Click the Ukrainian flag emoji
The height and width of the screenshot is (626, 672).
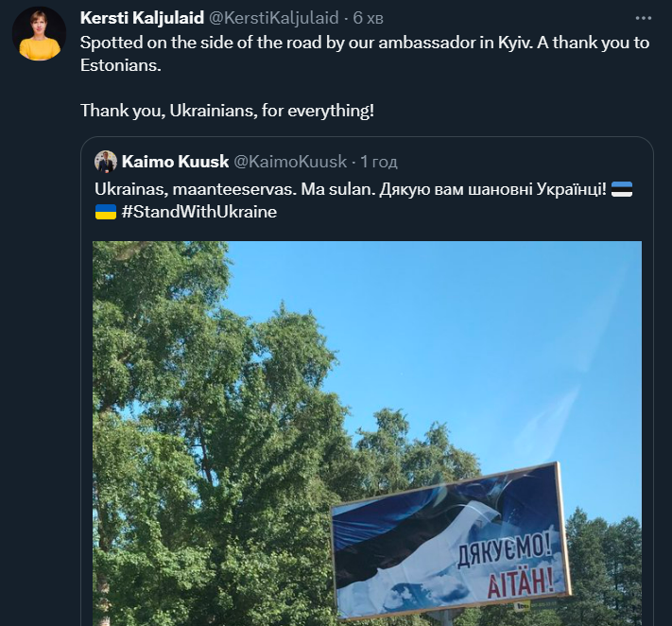tap(106, 212)
